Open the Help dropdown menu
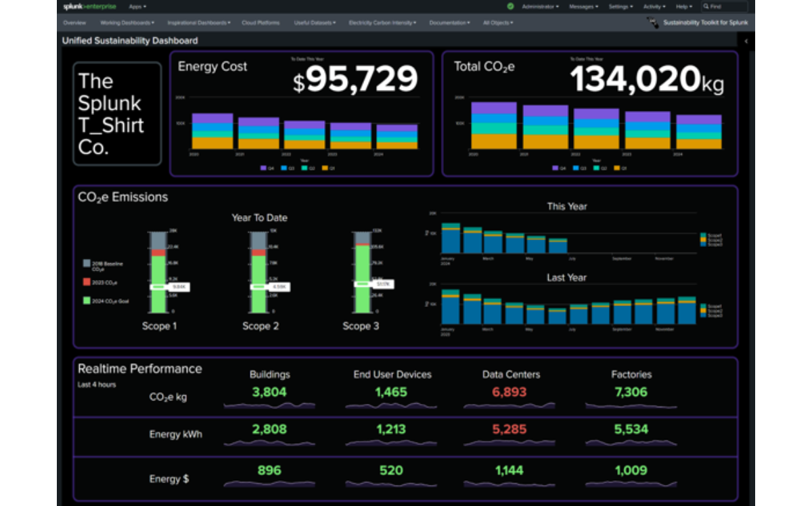The height and width of the screenshot is (506, 812). pyautogui.click(x=684, y=6)
